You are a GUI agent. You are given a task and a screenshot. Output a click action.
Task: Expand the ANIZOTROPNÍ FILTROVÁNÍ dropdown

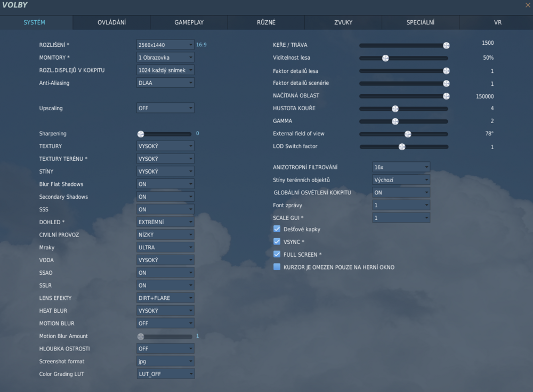(401, 167)
